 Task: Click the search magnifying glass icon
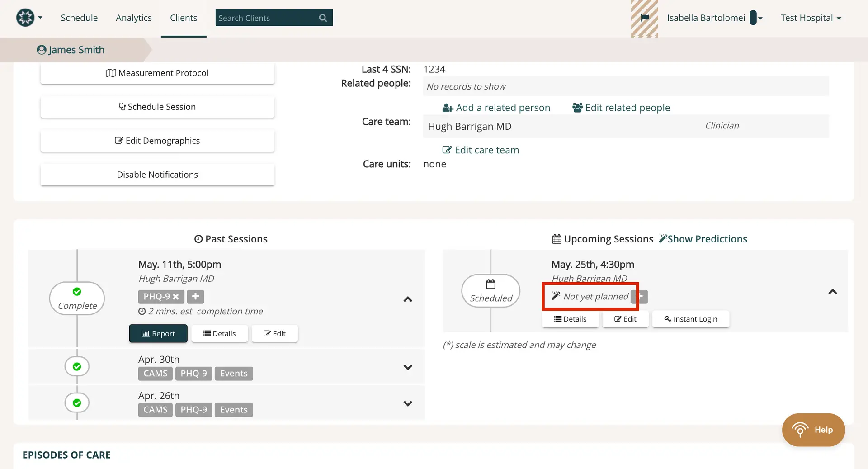click(x=322, y=18)
